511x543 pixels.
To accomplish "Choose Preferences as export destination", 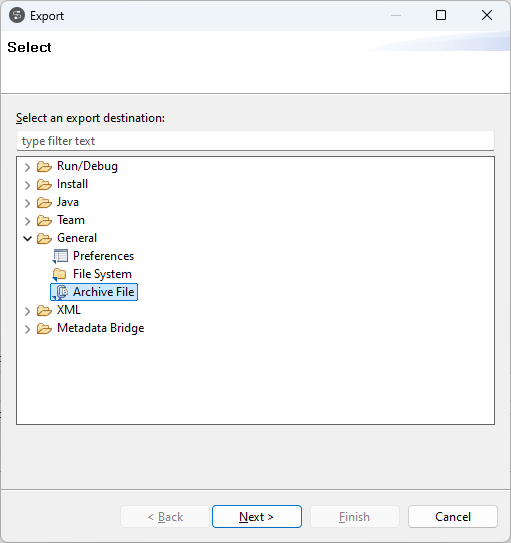I will 103,256.
